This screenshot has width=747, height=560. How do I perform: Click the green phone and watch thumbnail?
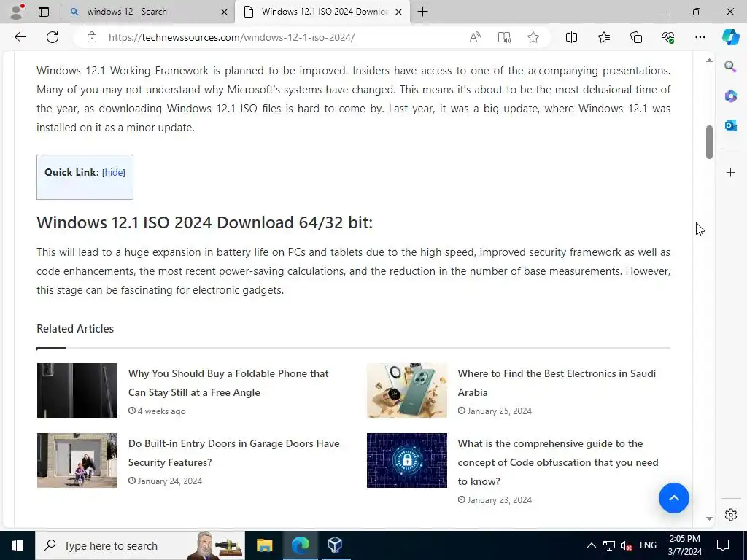tap(407, 391)
